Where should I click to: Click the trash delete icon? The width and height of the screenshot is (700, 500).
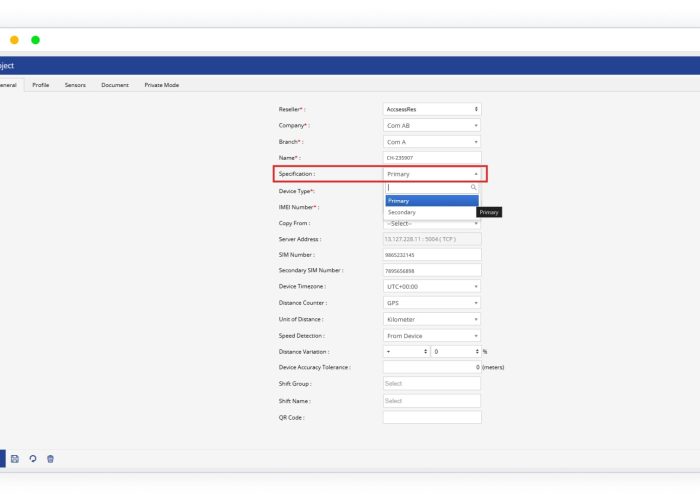pos(51,459)
